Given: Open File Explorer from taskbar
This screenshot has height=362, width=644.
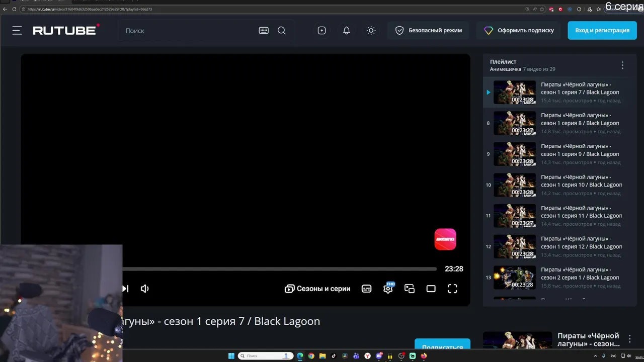Looking at the screenshot, I should click(323, 356).
